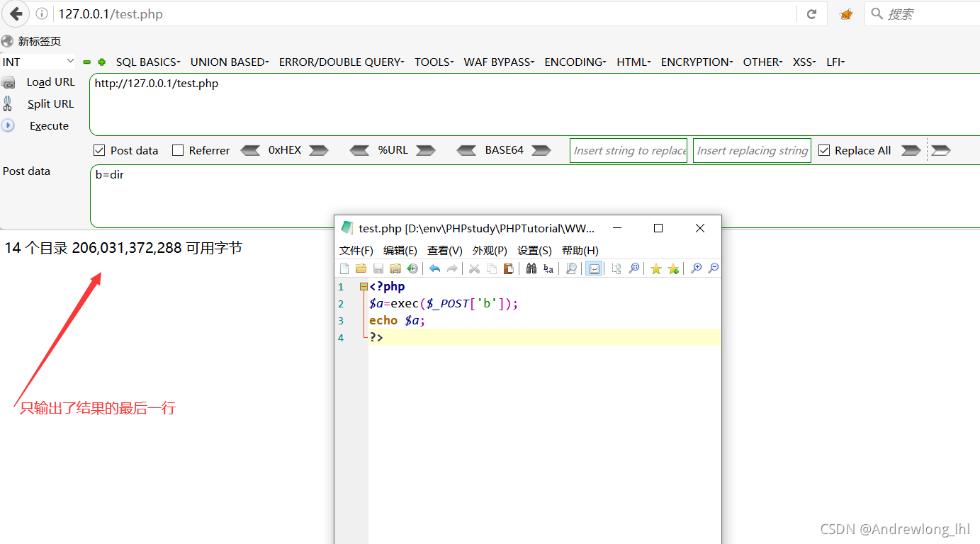The image size is (980, 544).
Task: Expand the SQL BASICS dropdown
Action: click(x=148, y=62)
